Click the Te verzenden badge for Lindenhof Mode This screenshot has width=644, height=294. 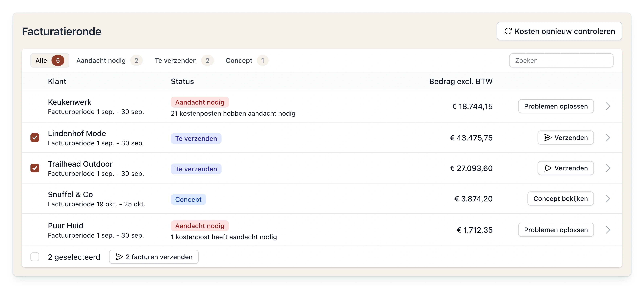(196, 138)
